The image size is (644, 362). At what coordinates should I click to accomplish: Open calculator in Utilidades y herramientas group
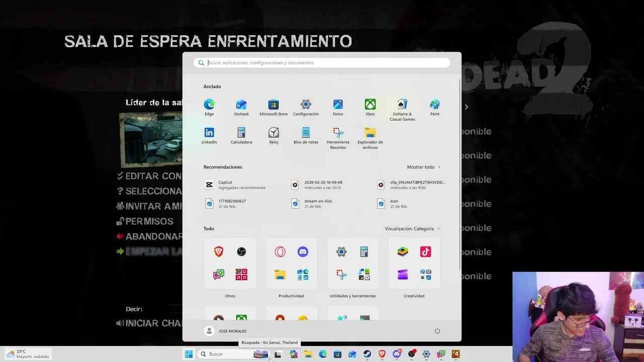[x=364, y=252]
